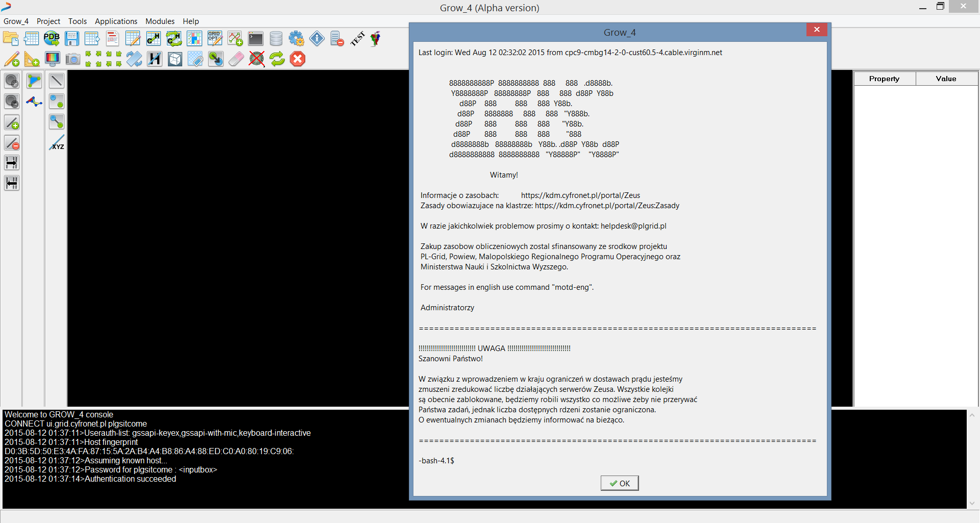Select the diagonal line tool

click(x=57, y=81)
